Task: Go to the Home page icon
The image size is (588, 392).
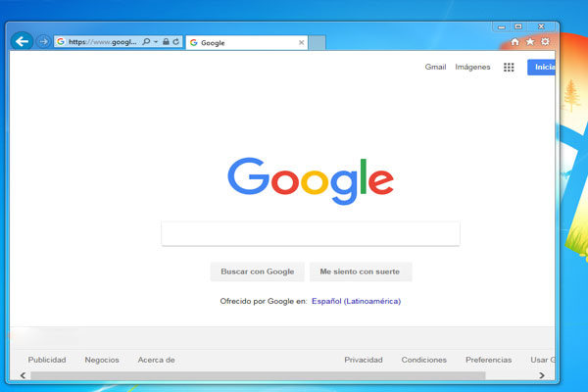Action: coord(514,41)
